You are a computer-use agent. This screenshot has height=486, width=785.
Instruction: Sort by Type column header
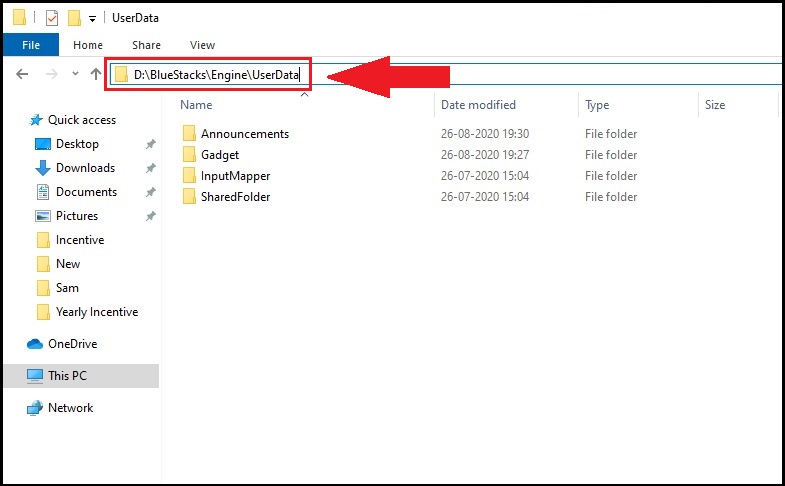pos(597,105)
